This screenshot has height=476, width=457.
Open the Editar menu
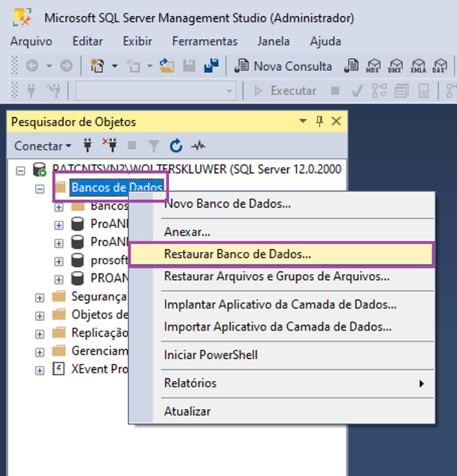[88, 41]
